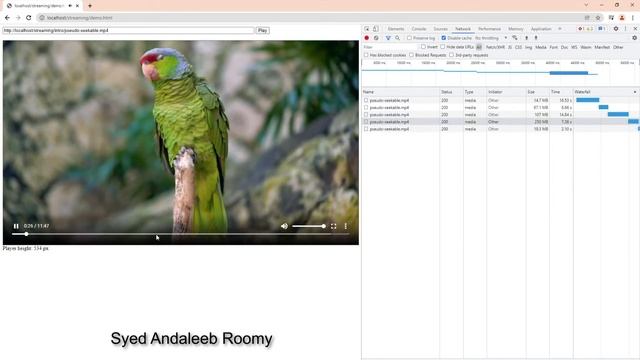
Task: Select the Network tab
Action: 463,29
